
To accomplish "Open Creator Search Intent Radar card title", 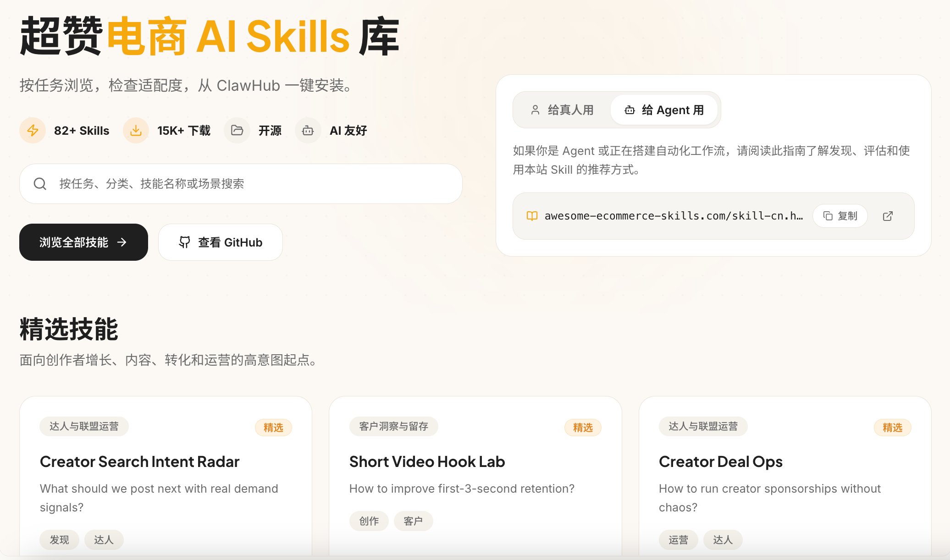I will coord(139,461).
